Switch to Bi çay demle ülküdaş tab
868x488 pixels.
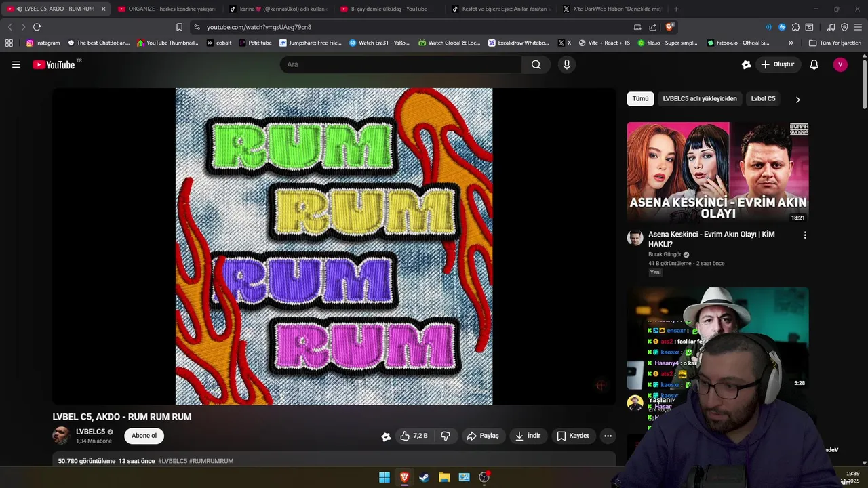pyautogui.click(x=389, y=9)
